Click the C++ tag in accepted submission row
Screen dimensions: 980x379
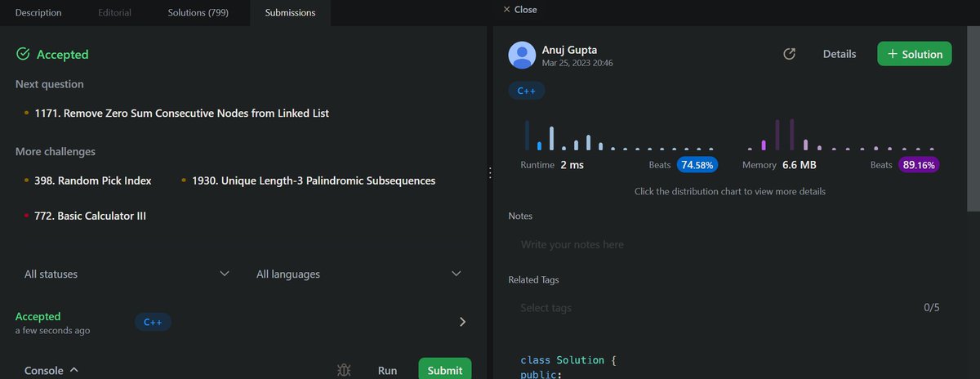pos(153,322)
